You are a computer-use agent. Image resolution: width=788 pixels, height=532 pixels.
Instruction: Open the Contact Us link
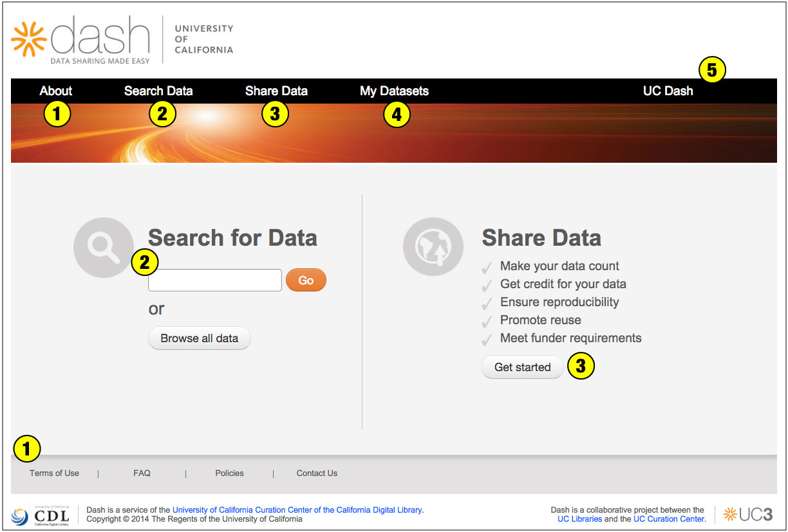click(x=317, y=473)
